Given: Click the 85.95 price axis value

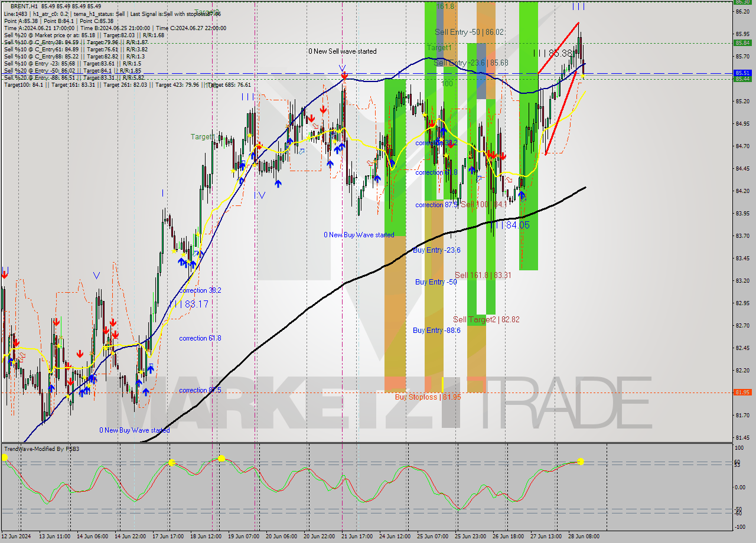Looking at the screenshot, I should (x=742, y=34).
